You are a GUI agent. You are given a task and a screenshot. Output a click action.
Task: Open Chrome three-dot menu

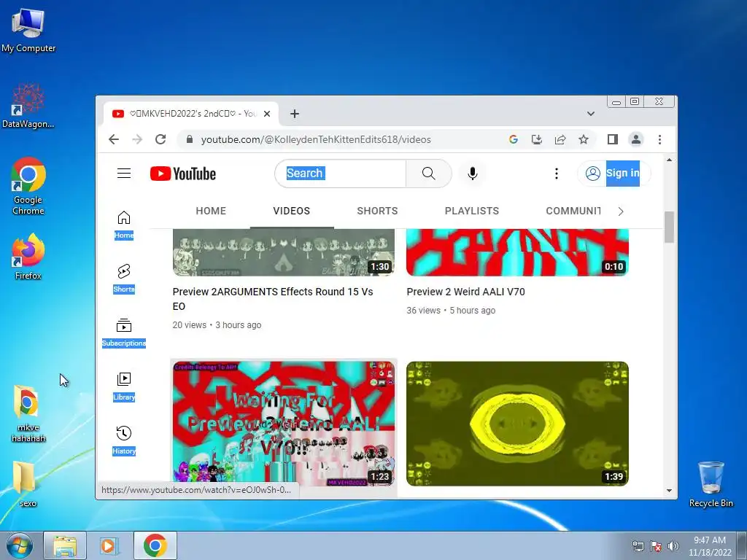659,139
